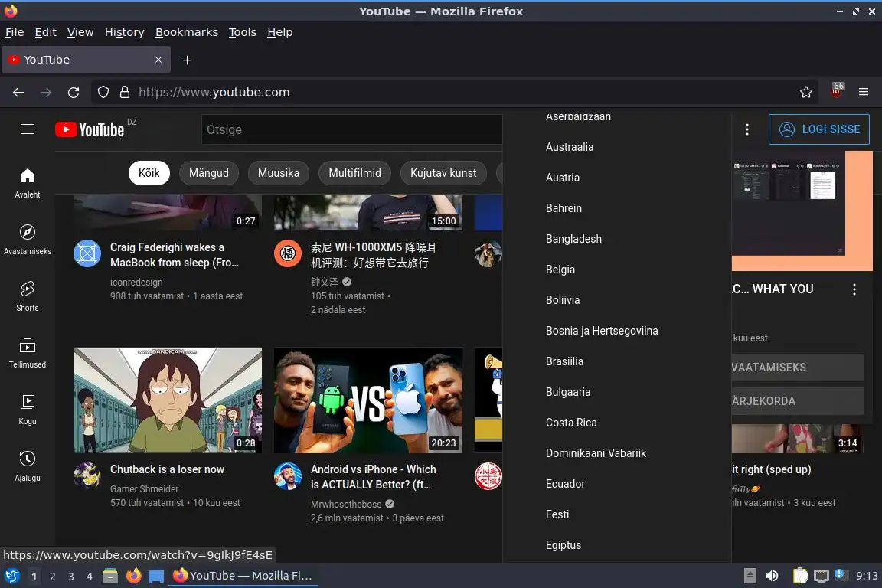Open Ajalugu history in sidebar
This screenshot has height=588, width=882.
click(28, 466)
